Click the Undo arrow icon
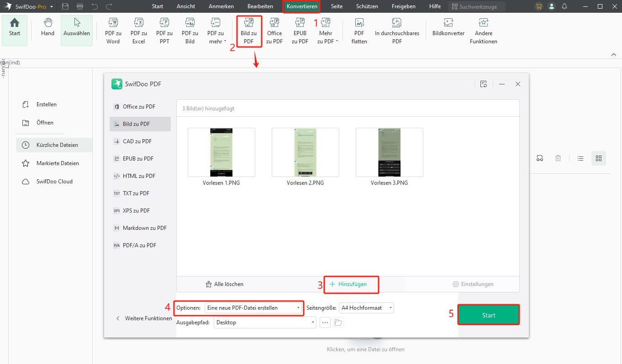The height and width of the screenshot is (364, 622). 95,6
